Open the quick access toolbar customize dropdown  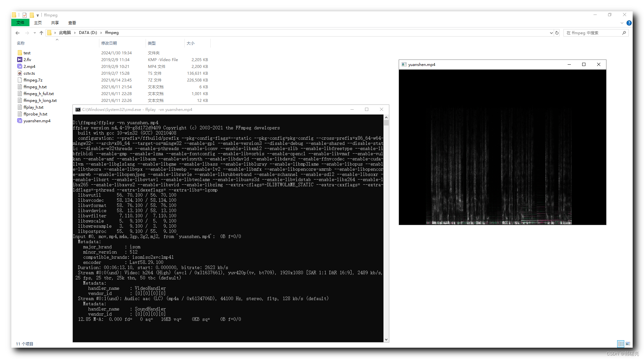pyautogui.click(x=38, y=15)
